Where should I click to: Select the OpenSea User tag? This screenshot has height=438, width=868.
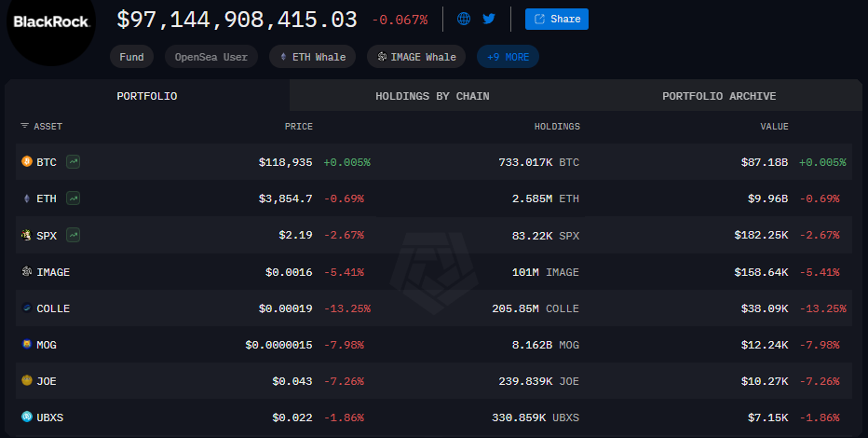(x=210, y=57)
